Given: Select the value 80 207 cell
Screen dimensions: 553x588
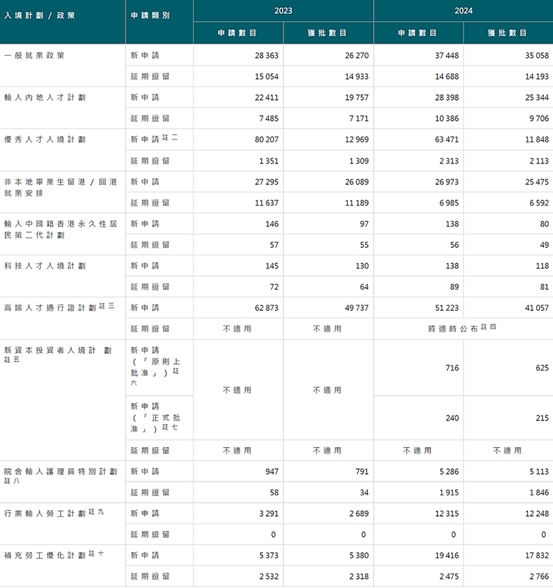Looking at the screenshot, I should 238,140.
